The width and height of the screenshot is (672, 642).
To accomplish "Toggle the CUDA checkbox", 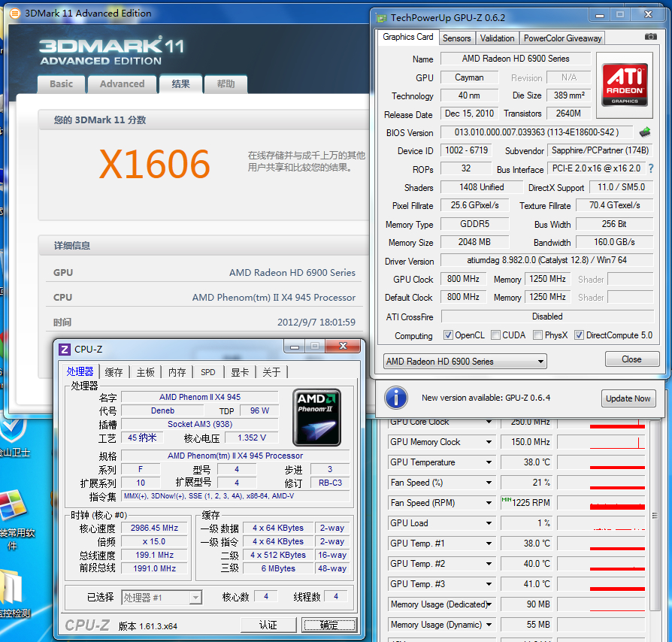I will tap(495, 335).
